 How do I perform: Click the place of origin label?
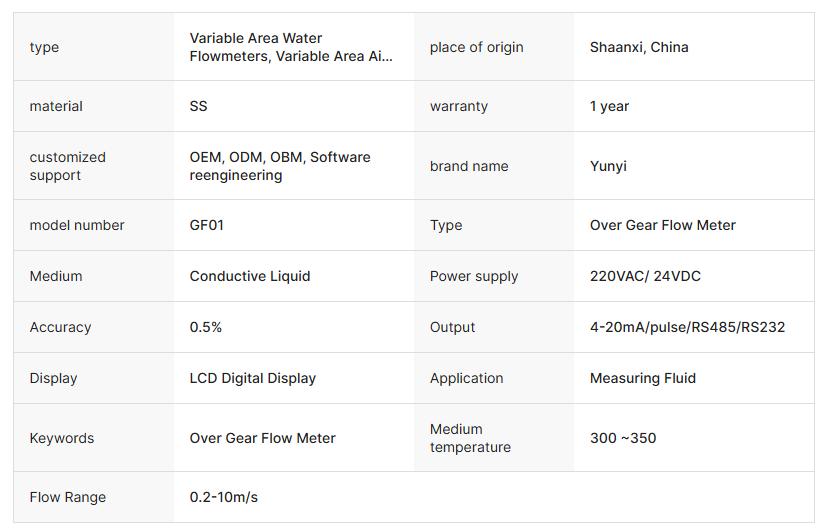coord(476,47)
